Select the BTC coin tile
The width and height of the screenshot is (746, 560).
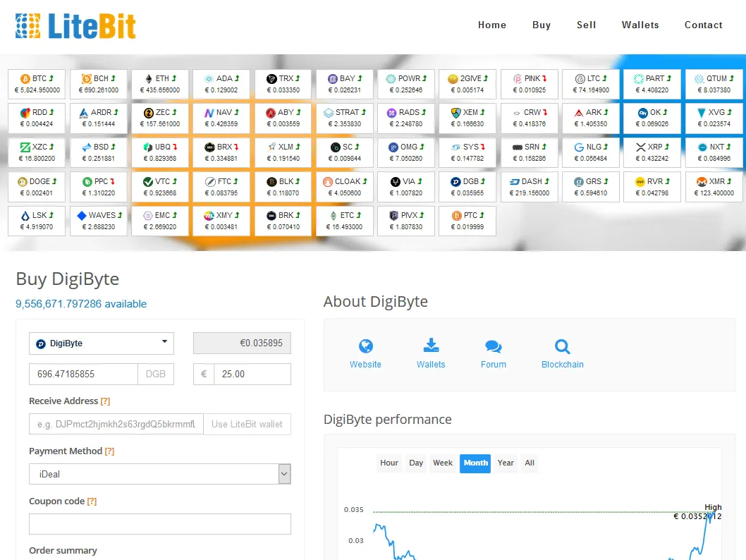(x=37, y=84)
